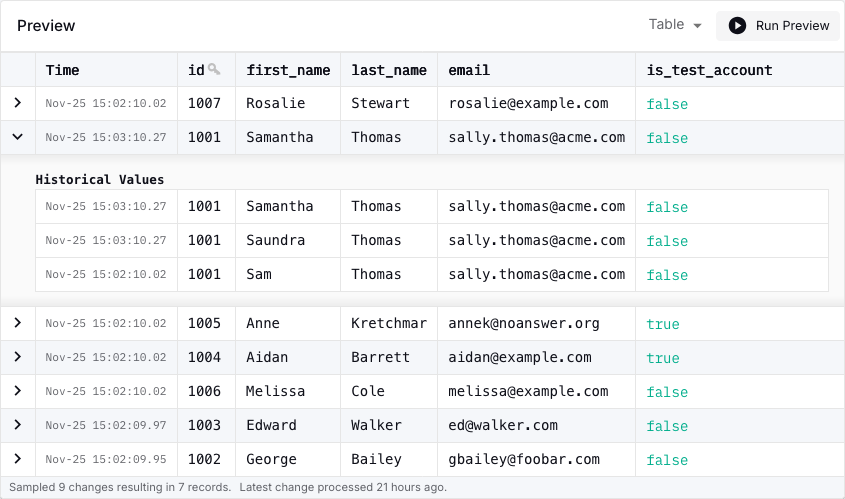Expand the Edward Walker row
Image resolution: width=845 pixels, height=499 pixels.
[x=18, y=425]
